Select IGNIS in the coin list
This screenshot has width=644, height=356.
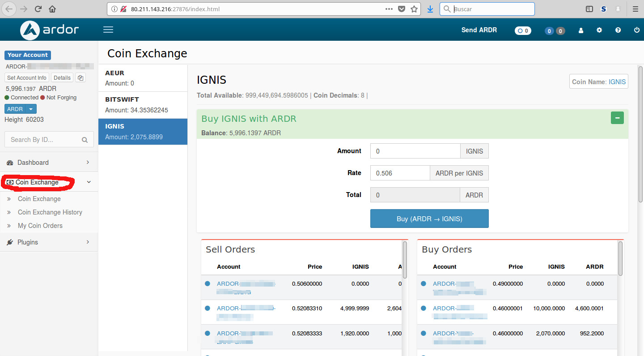tap(143, 132)
